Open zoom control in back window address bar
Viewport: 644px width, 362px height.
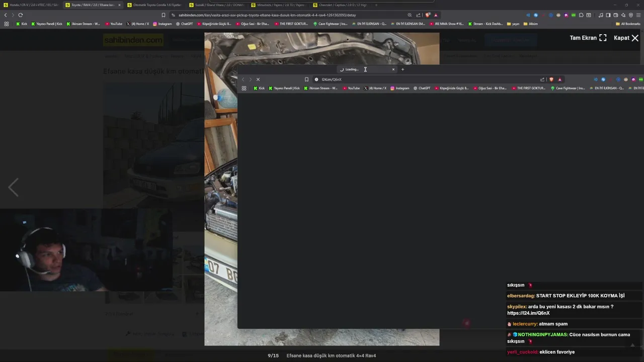tap(410, 15)
